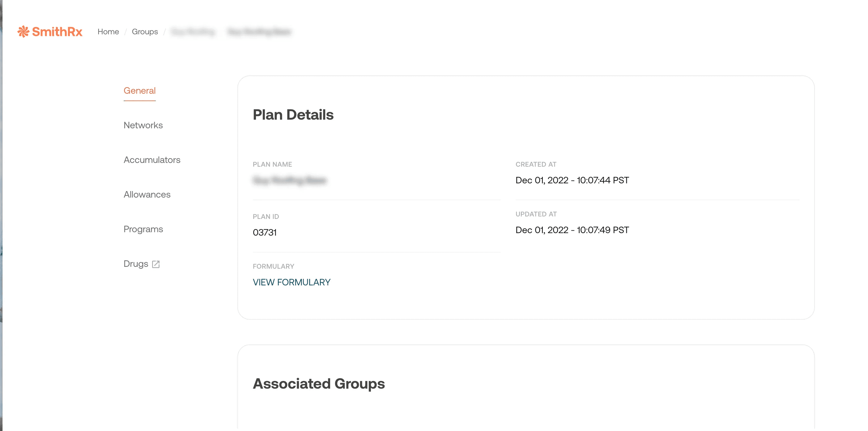
Task: Open Groups in the breadcrumb
Action: coord(145,32)
